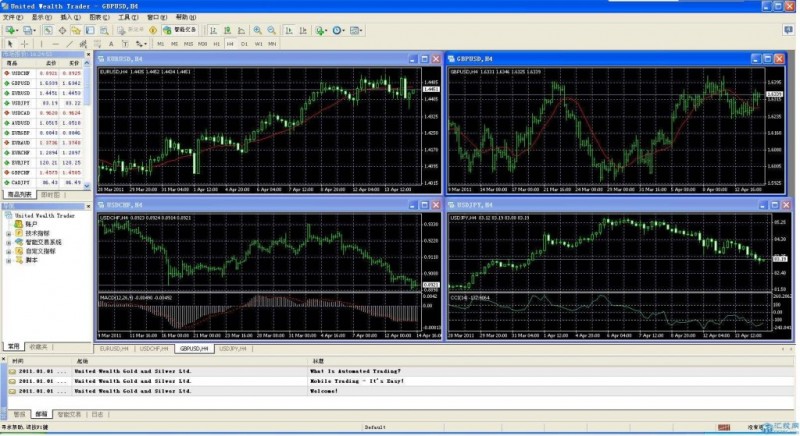The width and height of the screenshot is (800, 436).
Task: Open the Arrows objects dropdown
Action: click(x=141, y=44)
